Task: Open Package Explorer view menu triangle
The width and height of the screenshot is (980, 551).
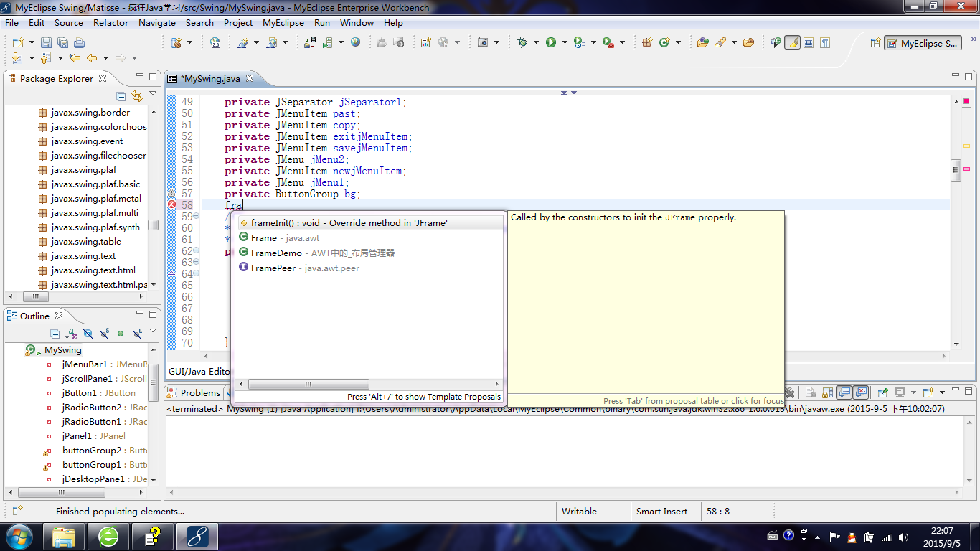Action: point(153,93)
